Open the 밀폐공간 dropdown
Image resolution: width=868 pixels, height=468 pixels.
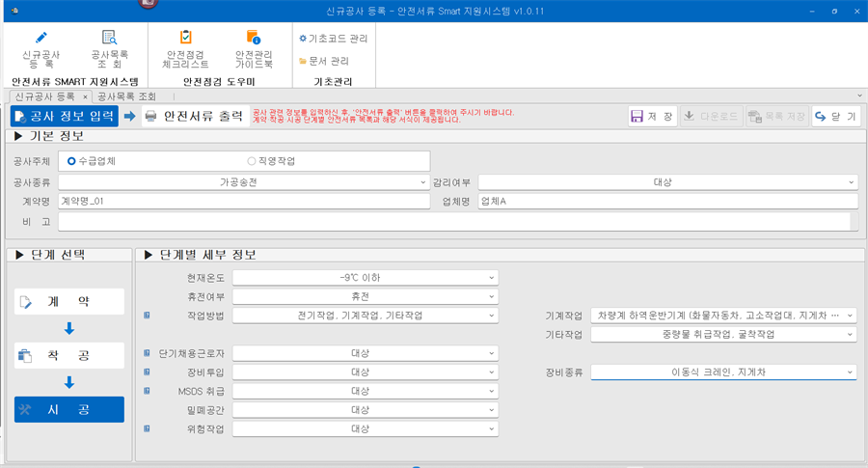point(366,409)
